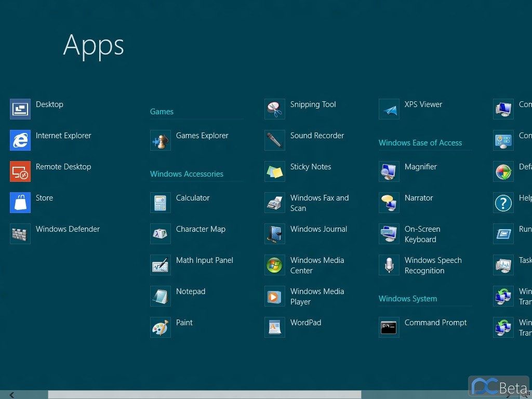Open the WordPad app label
The height and width of the screenshot is (399, 532).
[305, 323]
